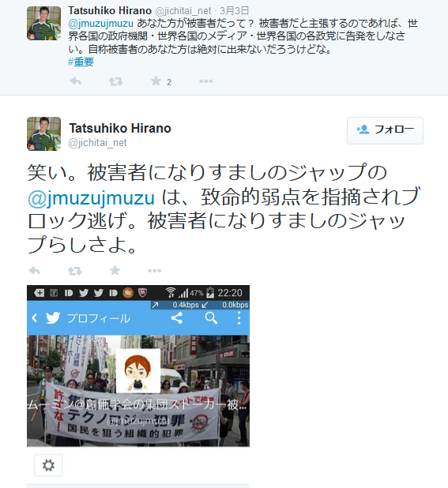Open more options under the main tweet
This screenshot has height=488, width=448.
pos(154,271)
